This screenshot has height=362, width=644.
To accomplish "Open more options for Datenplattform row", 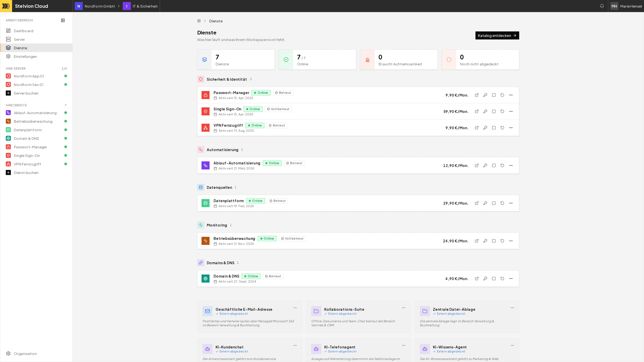I will click(511, 203).
